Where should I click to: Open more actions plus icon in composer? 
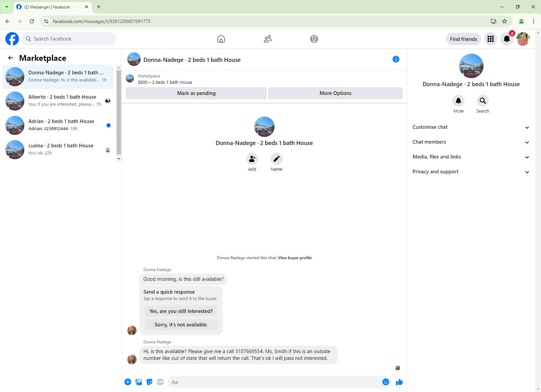128,382
